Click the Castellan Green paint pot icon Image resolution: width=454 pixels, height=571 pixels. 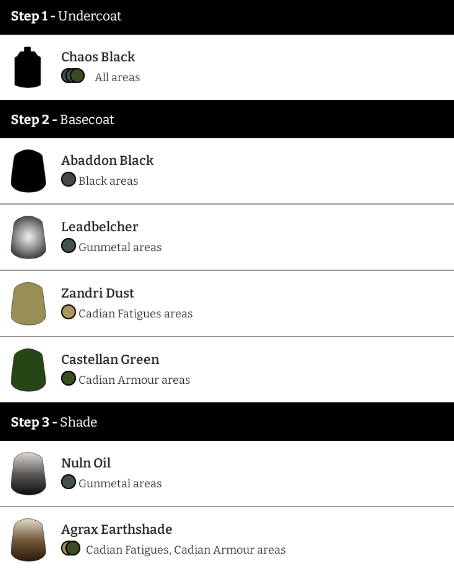tap(28, 370)
